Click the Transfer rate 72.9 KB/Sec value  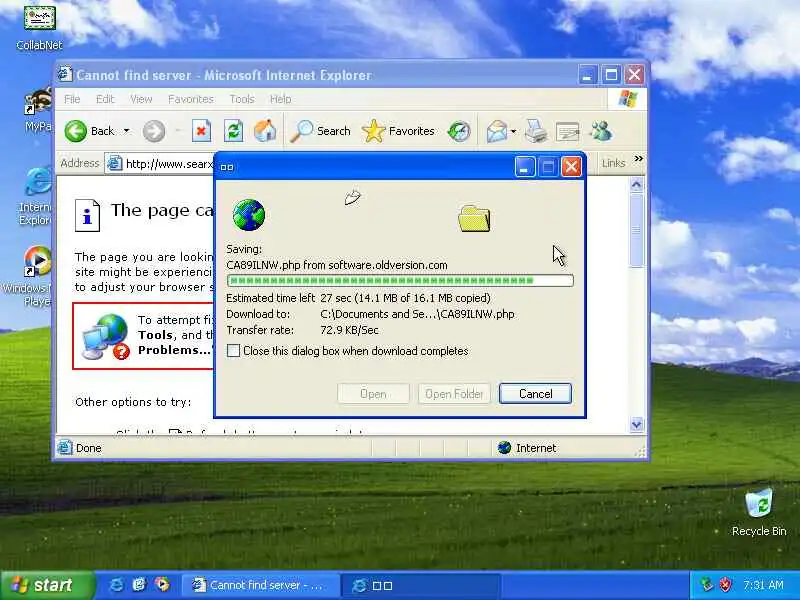pyautogui.click(x=349, y=330)
